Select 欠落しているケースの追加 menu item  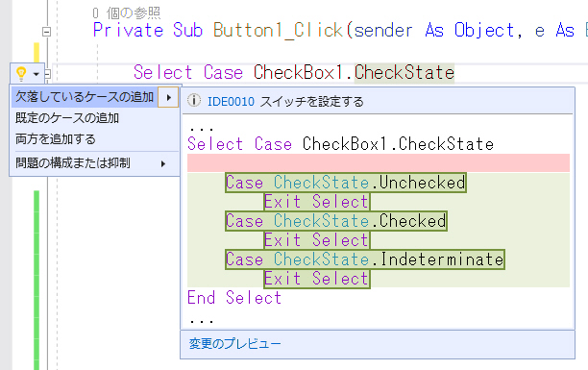point(85,97)
